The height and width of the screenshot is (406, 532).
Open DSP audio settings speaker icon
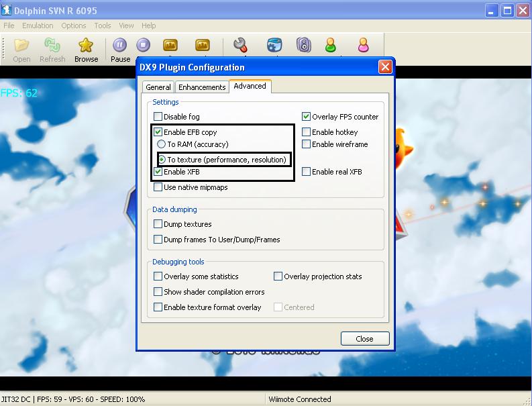coord(304,45)
